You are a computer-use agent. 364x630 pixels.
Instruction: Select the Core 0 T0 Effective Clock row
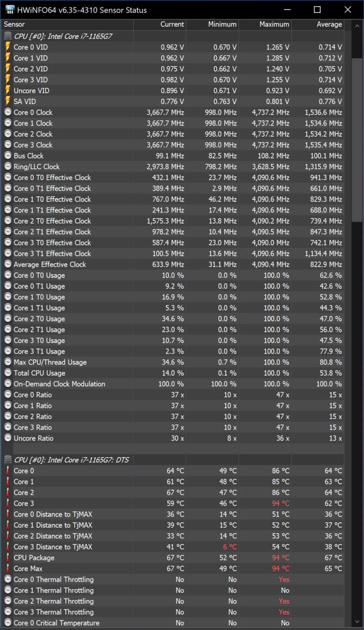(x=173, y=177)
